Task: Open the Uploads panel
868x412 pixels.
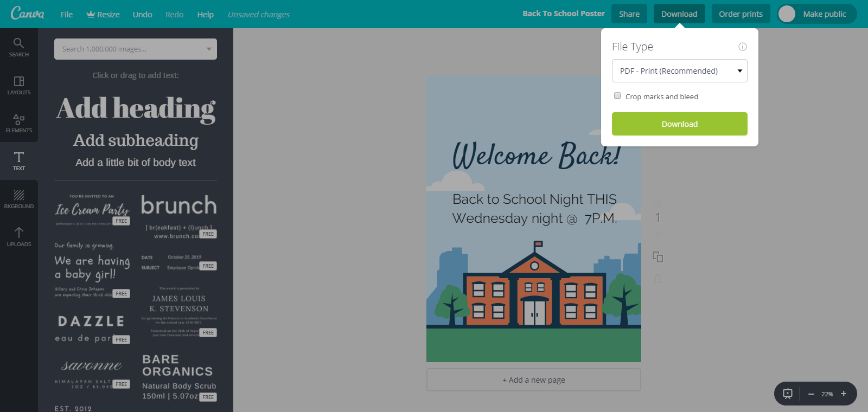Action: pyautogui.click(x=19, y=237)
